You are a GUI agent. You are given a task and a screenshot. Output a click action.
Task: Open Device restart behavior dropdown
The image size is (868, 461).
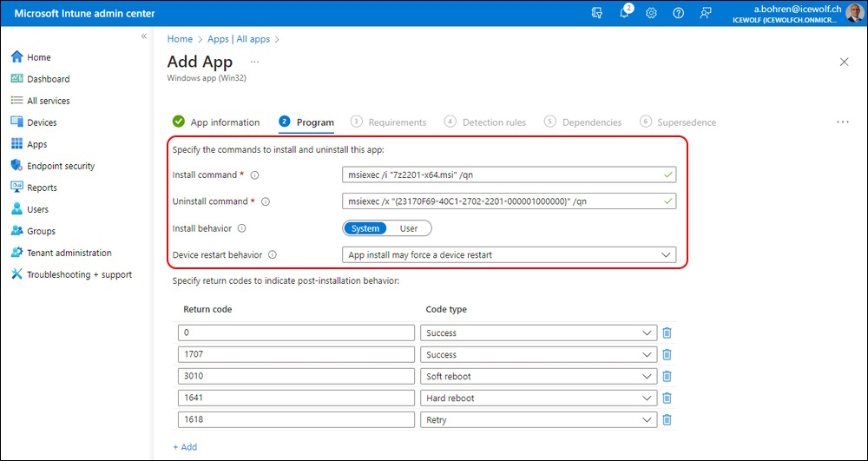[x=509, y=255]
